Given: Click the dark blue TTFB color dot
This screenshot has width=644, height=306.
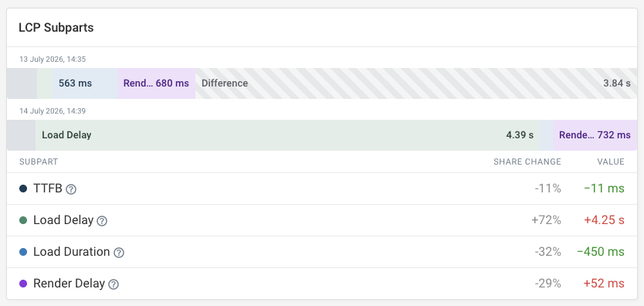Looking at the screenshot, I should pyautogui.click(x=23, y=189).
